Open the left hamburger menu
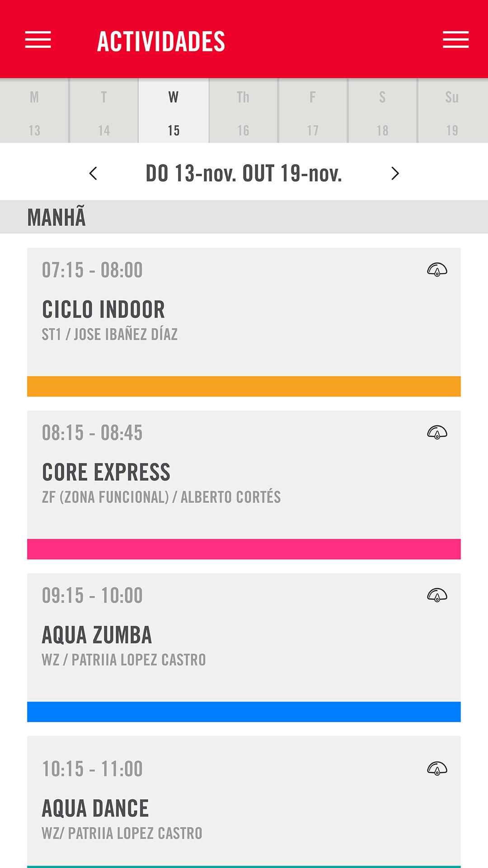The image size is (488, 868). coord(38,40)
